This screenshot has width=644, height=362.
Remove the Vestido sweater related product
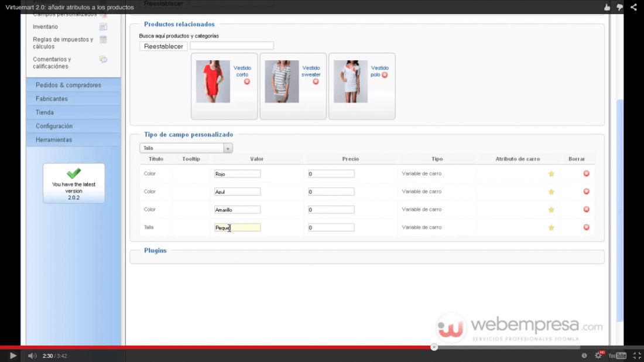click(316, 81)
